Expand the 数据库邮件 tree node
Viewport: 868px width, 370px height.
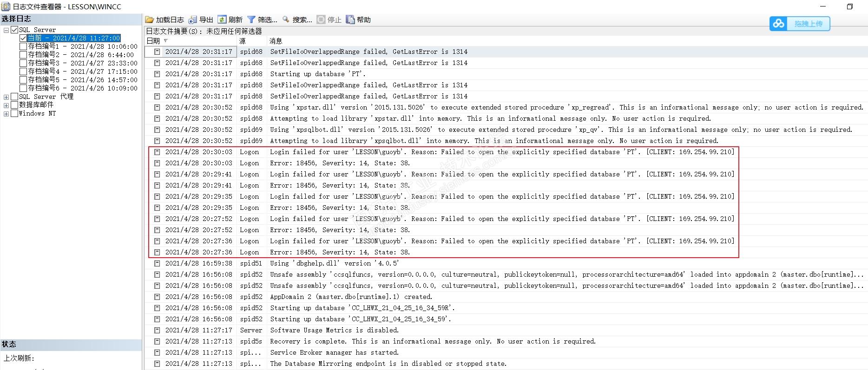click(6, 105)
